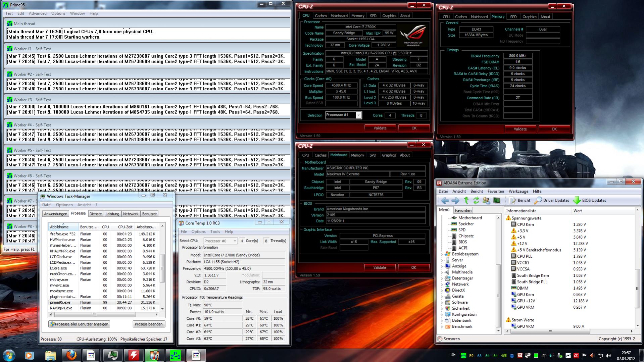Click Validate in CPU-Z Memory window
Viewport: 644px width, 362px height.
point(520,129)
